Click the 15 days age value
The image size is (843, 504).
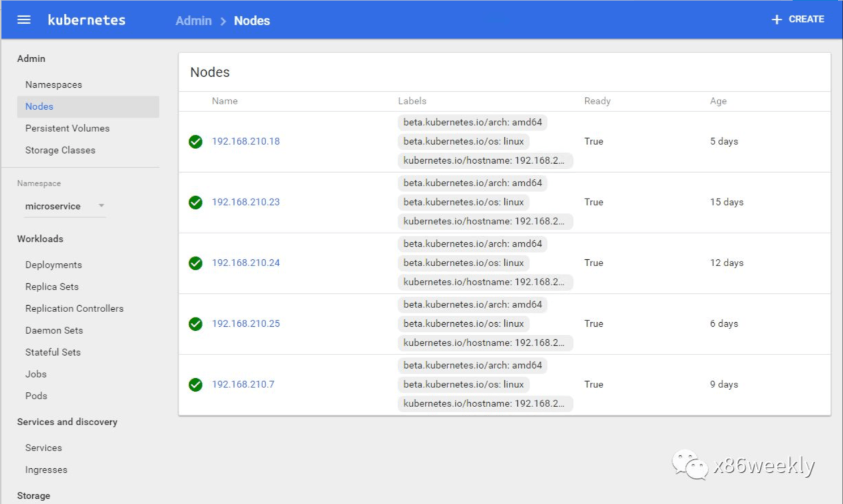tap(727, 202)
